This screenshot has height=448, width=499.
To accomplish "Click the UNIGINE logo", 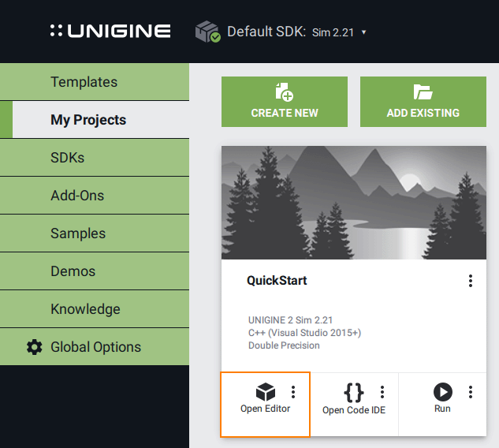I will tap(110, 32).
